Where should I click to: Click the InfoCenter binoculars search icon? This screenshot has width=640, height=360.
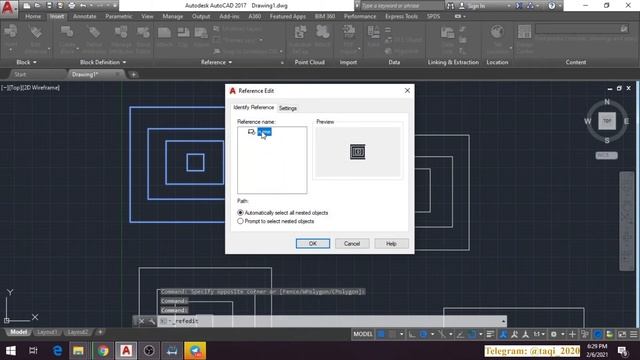point(450,6)
